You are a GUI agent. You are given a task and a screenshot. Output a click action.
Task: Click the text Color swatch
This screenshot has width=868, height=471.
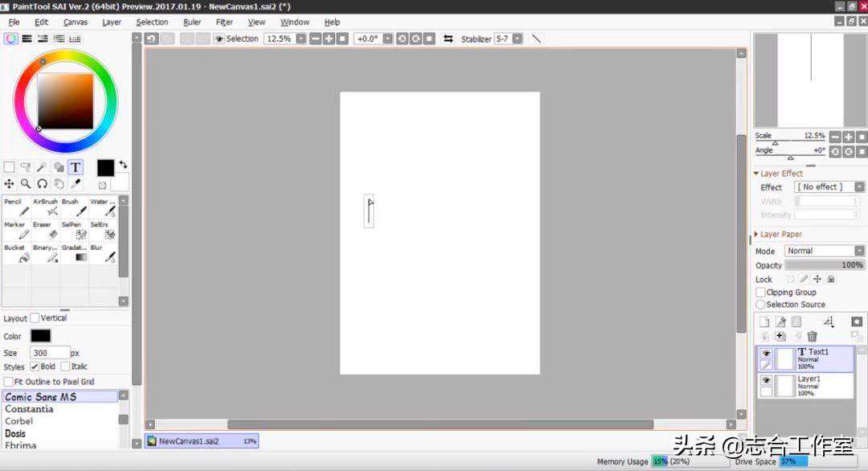(x=40, y=336)
